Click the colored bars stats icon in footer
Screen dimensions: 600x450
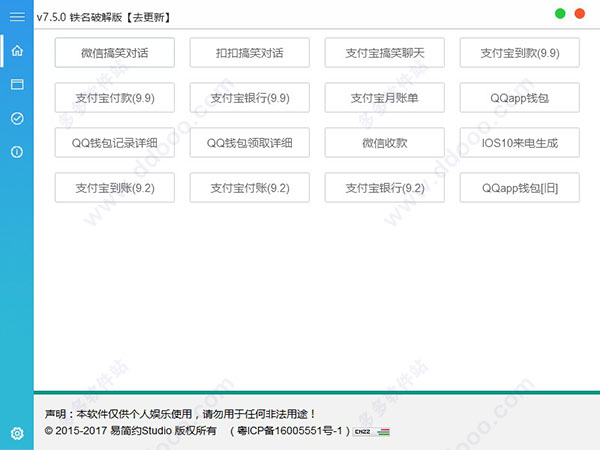(383, 432)
